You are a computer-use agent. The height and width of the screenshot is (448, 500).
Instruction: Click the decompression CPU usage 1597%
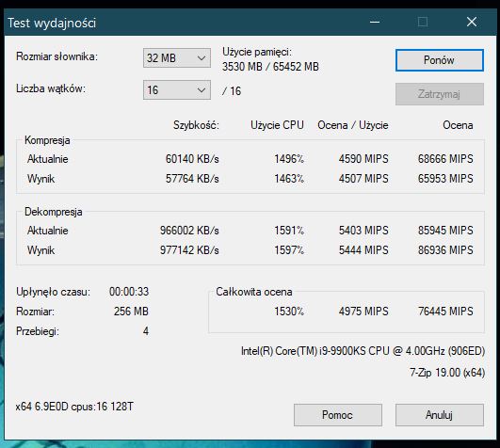click(289, 250)
